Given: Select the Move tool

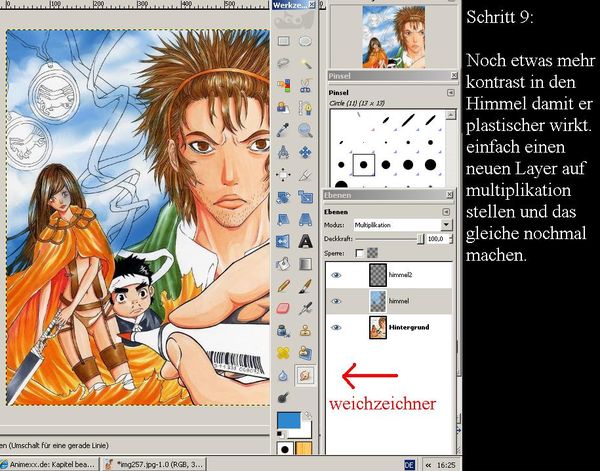Looking at the screenshot, I should [305, 153].
